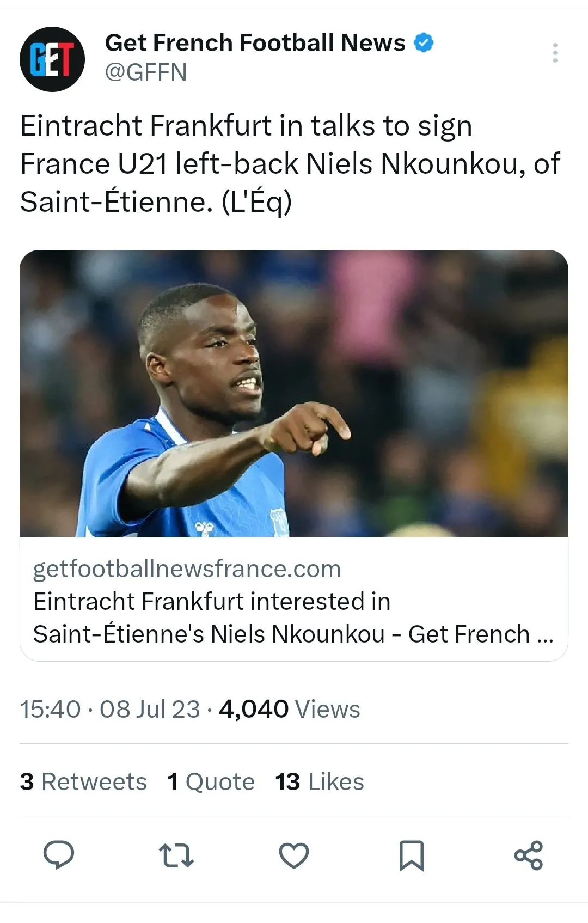Open the three-dot more options menu
This screenshot has width=588, height=923.
pyautogui.click(x=555, y=53)
